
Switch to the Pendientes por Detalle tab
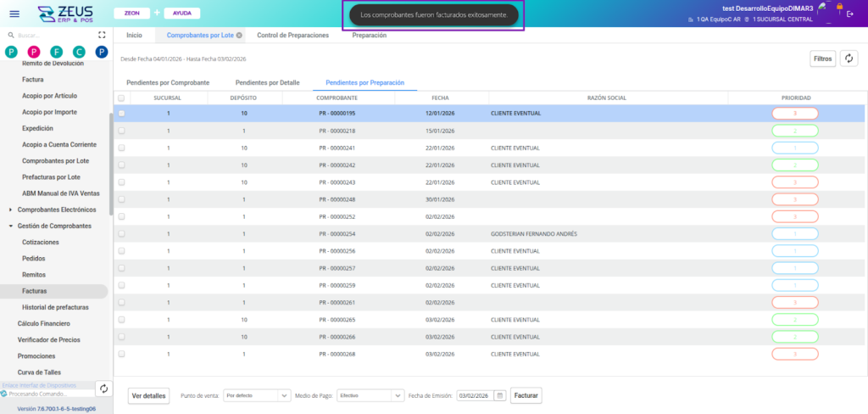click(267, 83)
